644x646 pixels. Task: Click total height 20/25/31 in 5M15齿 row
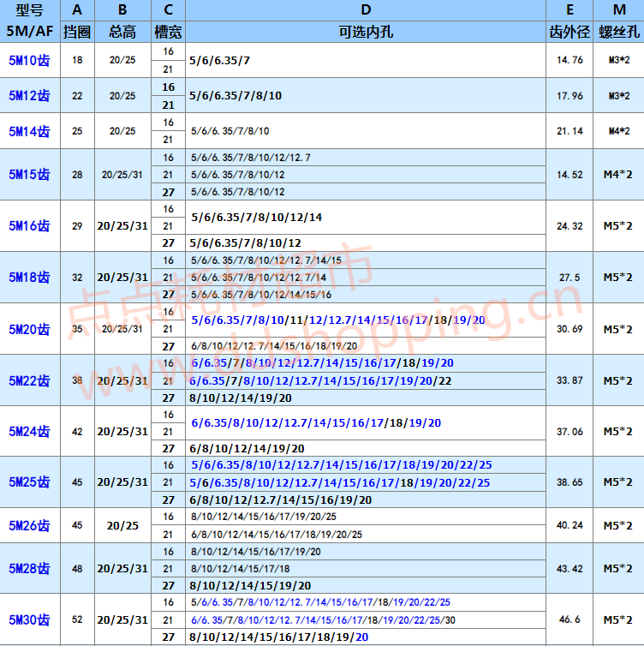(x=122, y=175)
